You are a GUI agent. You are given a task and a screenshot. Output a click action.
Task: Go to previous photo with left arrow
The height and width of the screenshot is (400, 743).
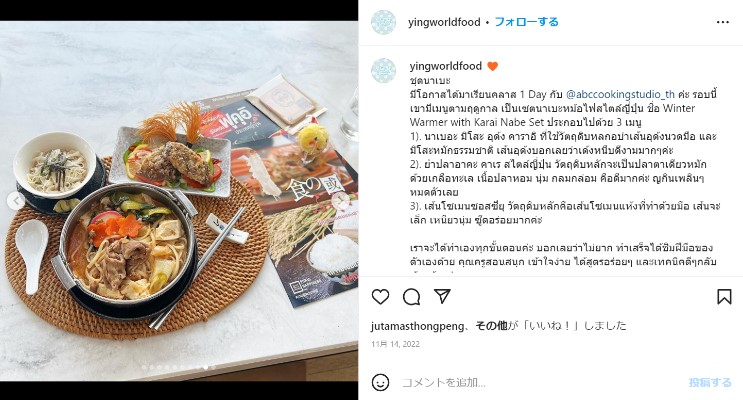pyautogui.click(x=16, y=201)
